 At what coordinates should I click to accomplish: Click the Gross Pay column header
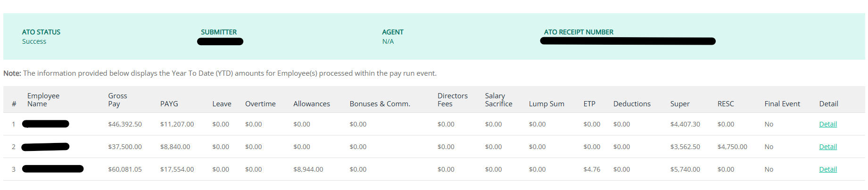pyautogui.click(x=117, y=100)
